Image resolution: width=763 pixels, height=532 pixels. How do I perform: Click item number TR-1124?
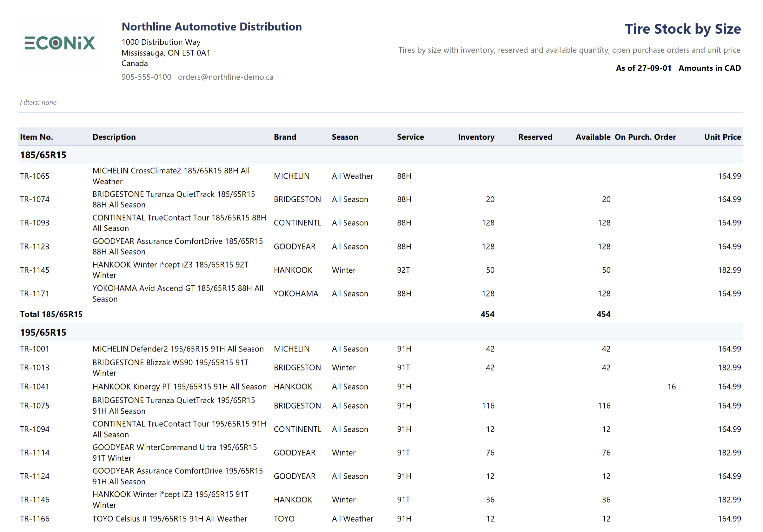(x=35, y=476)
